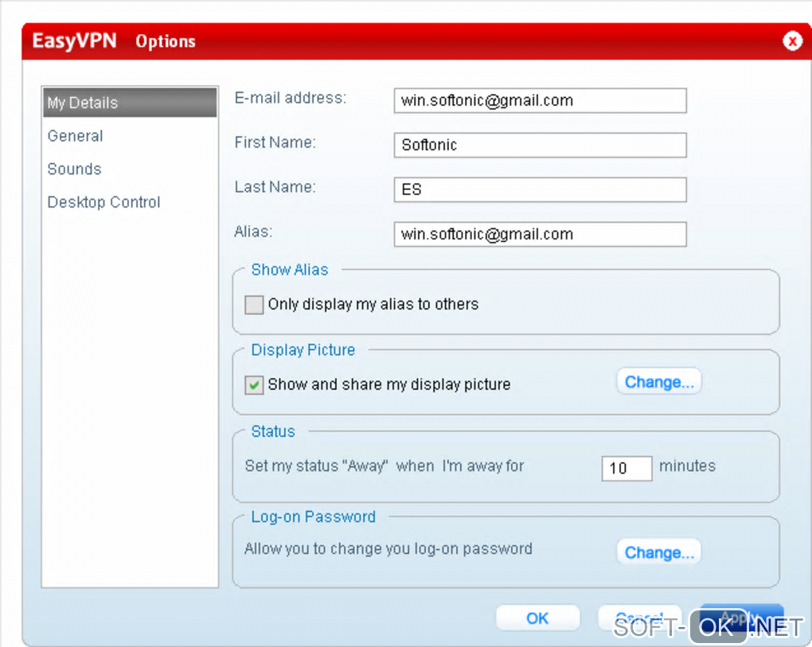Click the Status group label
812x647 pixels.
click(273, 431)
